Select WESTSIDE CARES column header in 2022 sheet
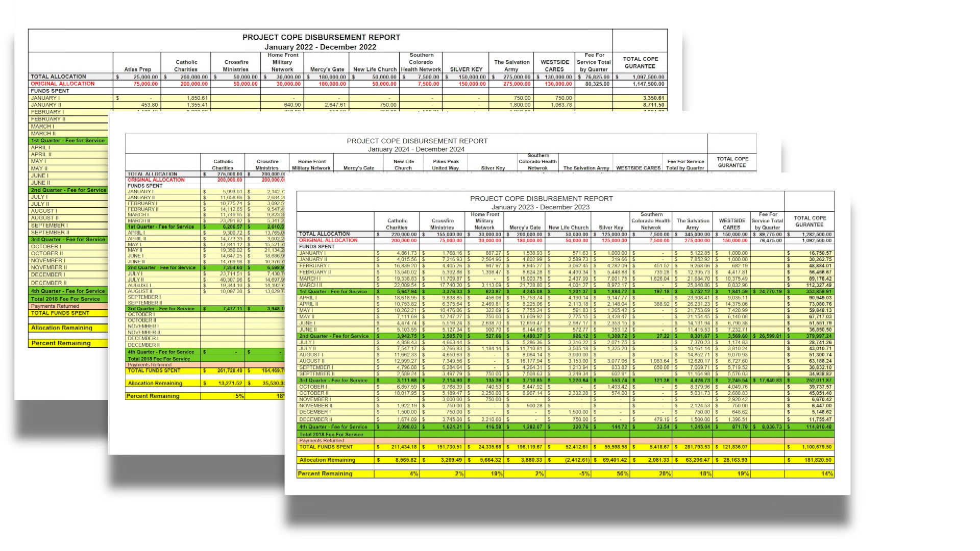 tap(554, 66)
